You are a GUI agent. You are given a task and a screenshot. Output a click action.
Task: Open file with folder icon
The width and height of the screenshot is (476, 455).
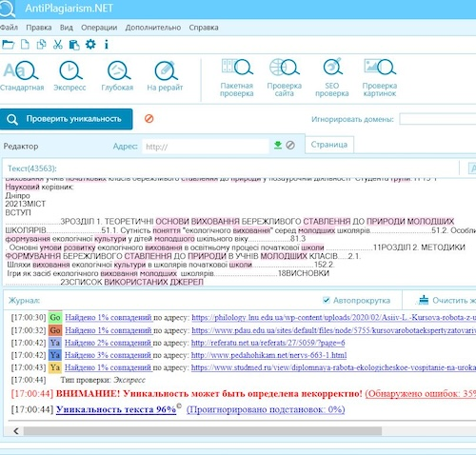tap(8, 45)
